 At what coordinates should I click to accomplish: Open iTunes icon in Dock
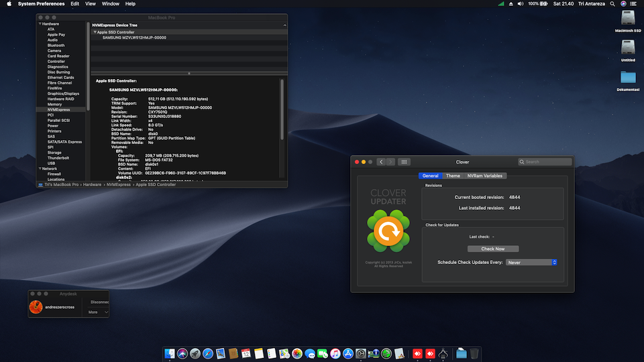[335, 353]
